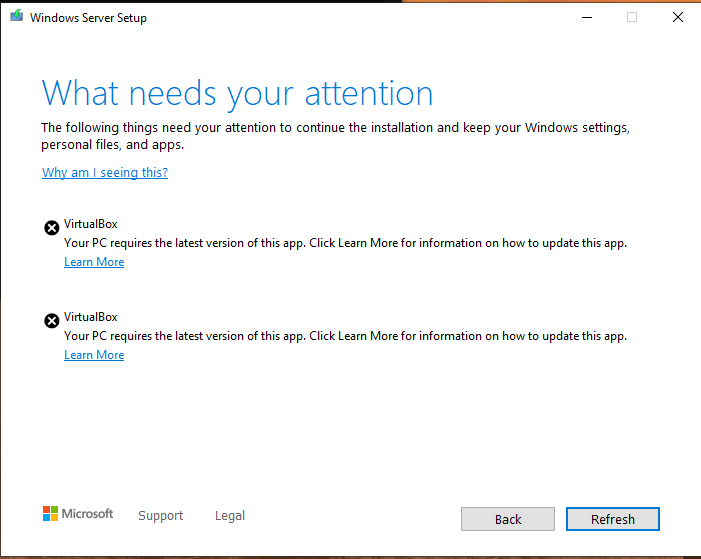Click the Windows Server Setup title icon
This screenshot has height=559, width=701.
tap(17, 16)
